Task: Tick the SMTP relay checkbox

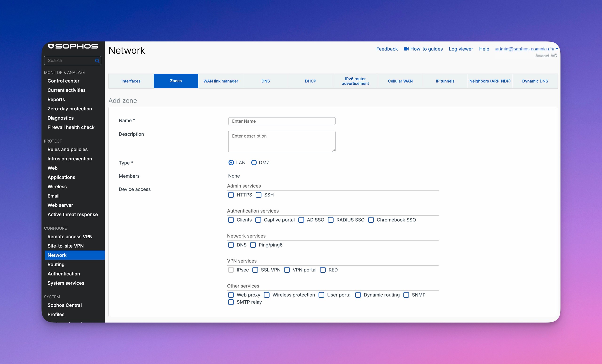Action: (231, 302)
